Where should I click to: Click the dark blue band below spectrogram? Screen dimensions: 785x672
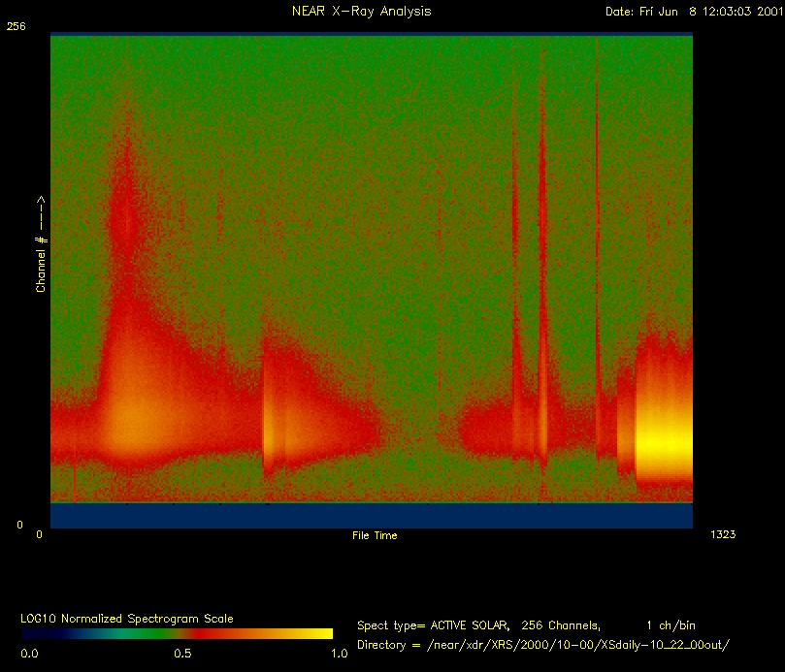click(371, 516)
